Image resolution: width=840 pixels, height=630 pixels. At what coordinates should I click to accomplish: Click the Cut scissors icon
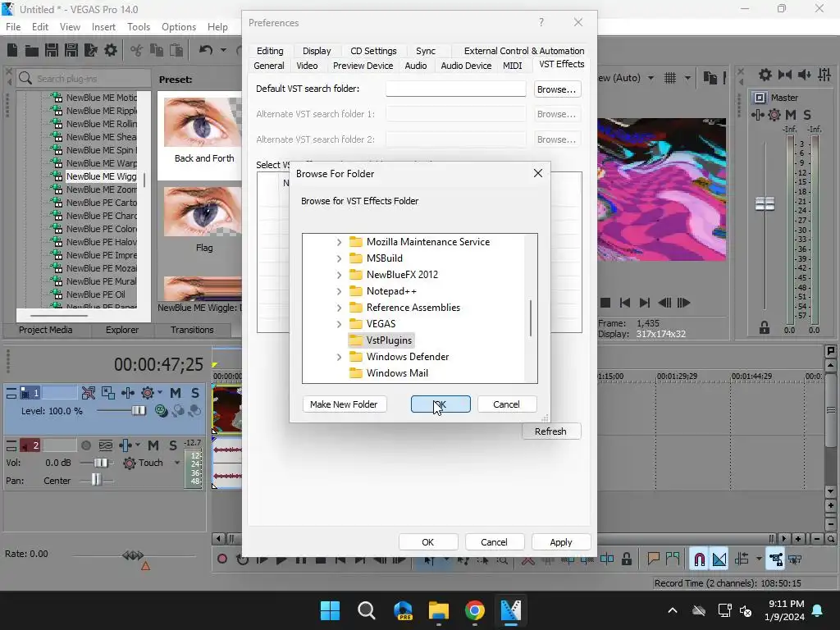(x=137, y=50)
